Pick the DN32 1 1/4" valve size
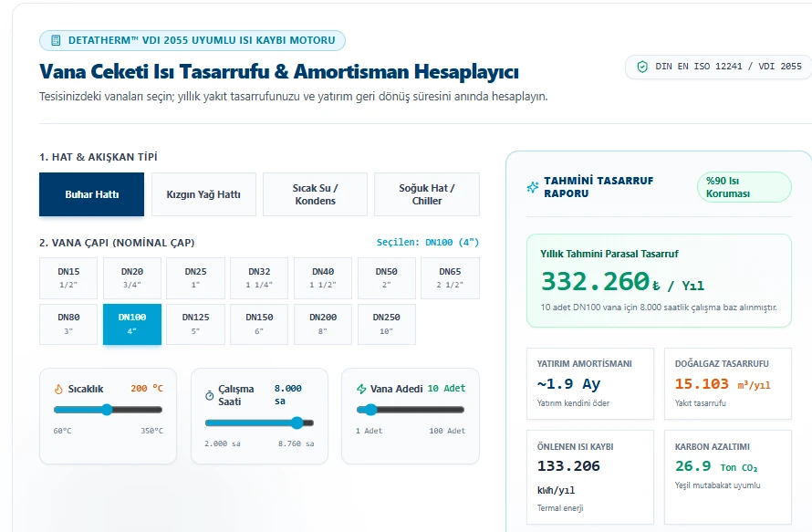812x532 pixels. click(259, 278)
